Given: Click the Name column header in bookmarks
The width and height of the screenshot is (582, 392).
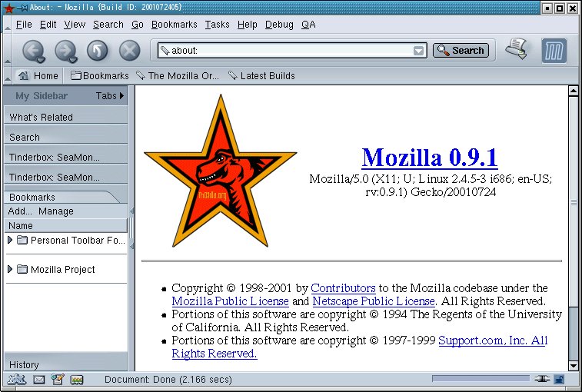Looking at the screenshot, I should (x=65, y=226).
